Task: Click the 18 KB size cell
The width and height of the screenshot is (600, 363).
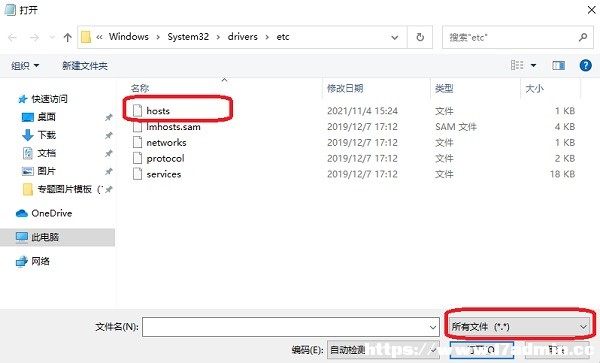Action: coord(562,174)
